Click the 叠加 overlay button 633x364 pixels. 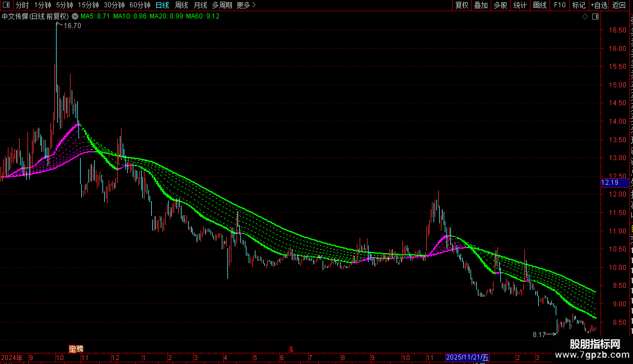481,5
